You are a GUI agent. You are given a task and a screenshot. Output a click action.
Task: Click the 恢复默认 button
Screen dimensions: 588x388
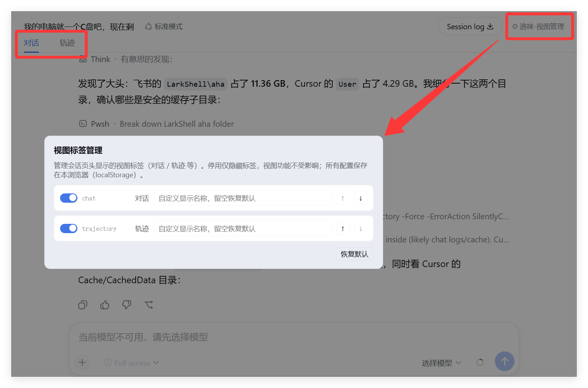click(355, 254)
